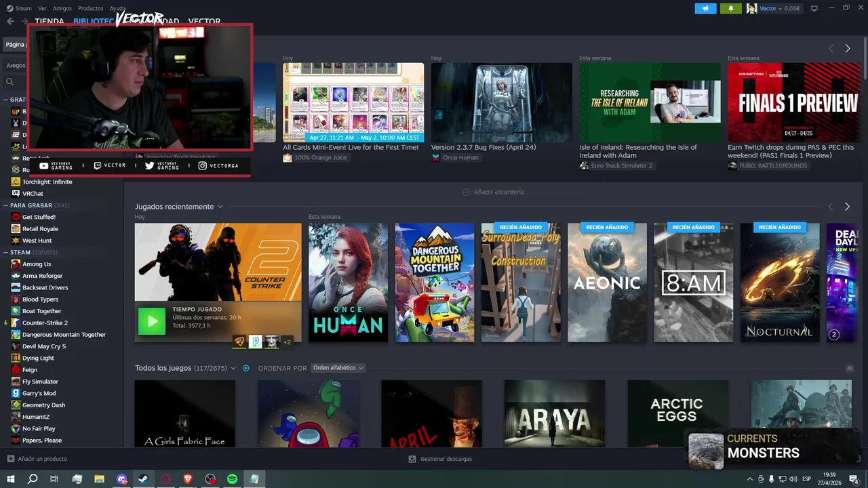Open Windows notification center icon
Image resolution: width=868 pixels, height=488 pixels.
pos(854,479)
